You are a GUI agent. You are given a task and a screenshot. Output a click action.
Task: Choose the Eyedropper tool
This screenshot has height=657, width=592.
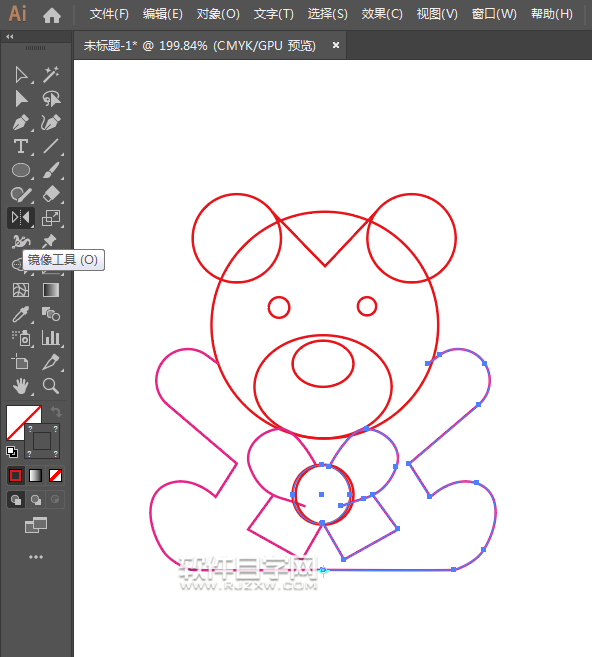click(x=21, y=314)
